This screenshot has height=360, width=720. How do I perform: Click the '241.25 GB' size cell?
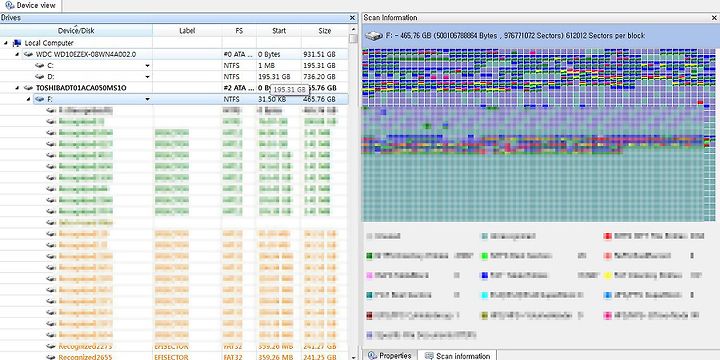320,357
